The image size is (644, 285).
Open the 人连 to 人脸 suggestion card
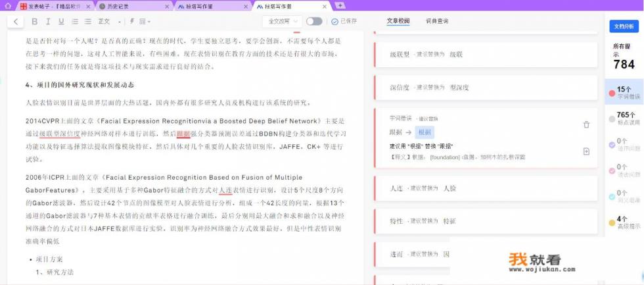click(486, 189)
